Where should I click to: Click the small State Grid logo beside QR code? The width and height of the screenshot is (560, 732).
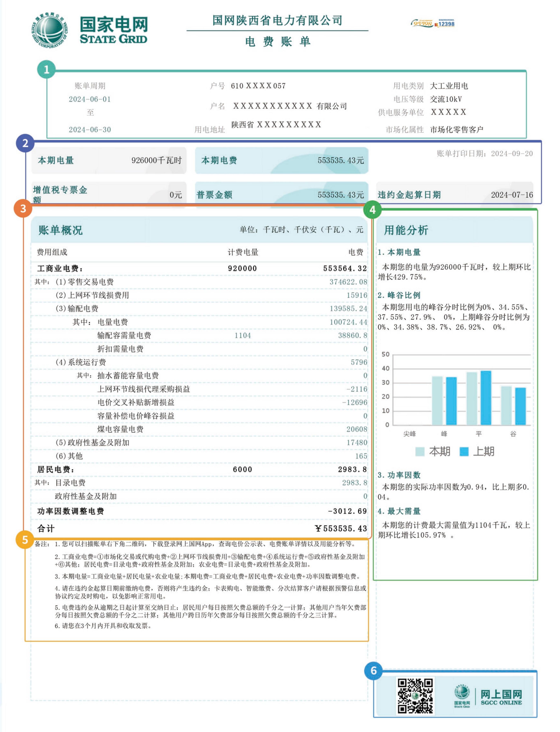tap(462, 696)
